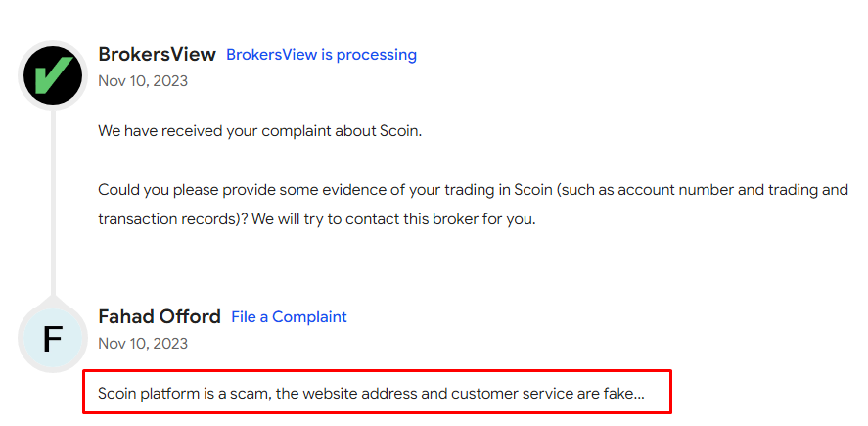Open the BrokersView author name

click(157, 54)
